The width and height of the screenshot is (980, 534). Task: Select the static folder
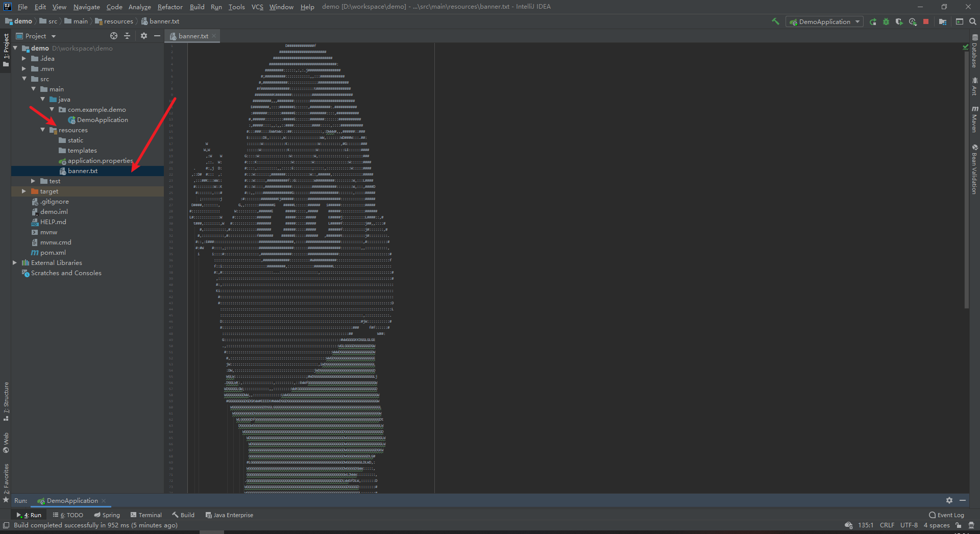pyautogui.click(x=71, y=140)
